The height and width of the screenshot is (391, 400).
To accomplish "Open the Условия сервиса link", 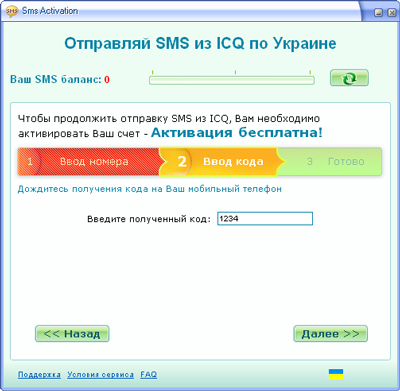I will tap(100, 375).
